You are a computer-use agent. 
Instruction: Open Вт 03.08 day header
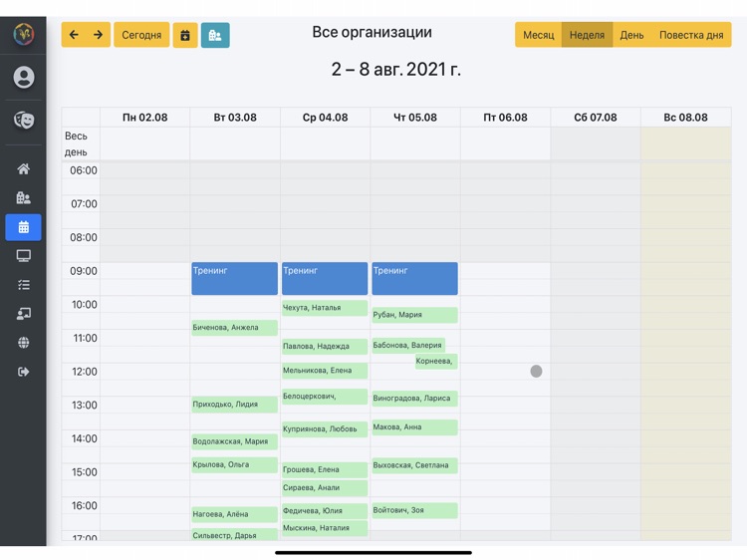(235, 118)
